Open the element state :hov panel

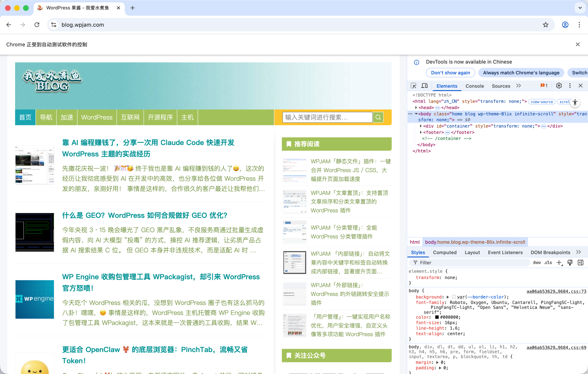[537, 263]
